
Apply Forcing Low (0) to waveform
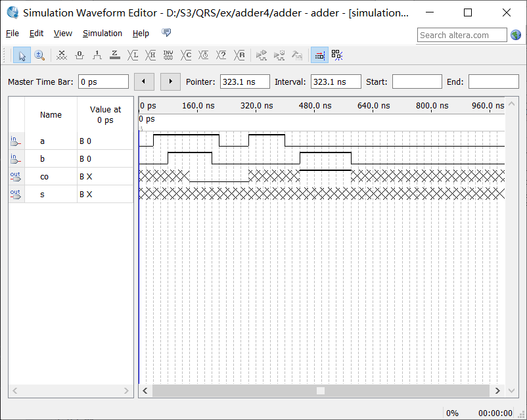(x=80, y=55)
